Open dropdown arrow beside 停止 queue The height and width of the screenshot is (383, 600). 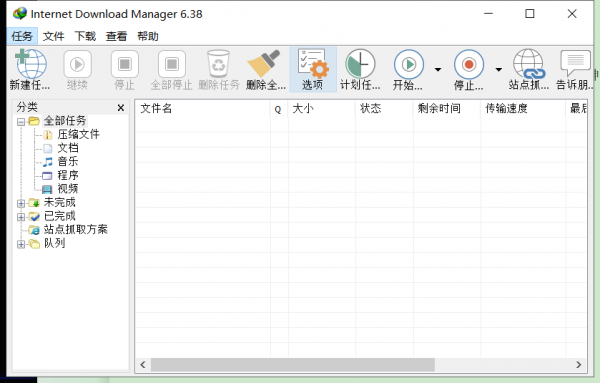click(498, 69)
